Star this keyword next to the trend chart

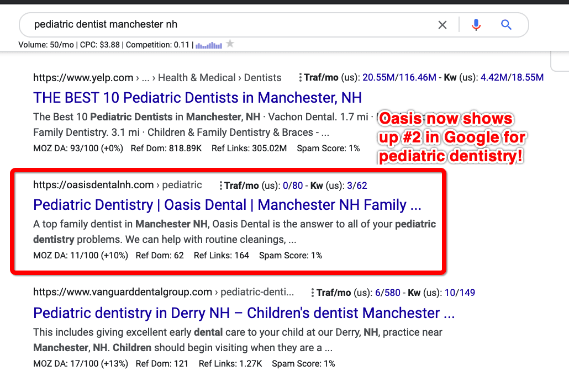230,44
